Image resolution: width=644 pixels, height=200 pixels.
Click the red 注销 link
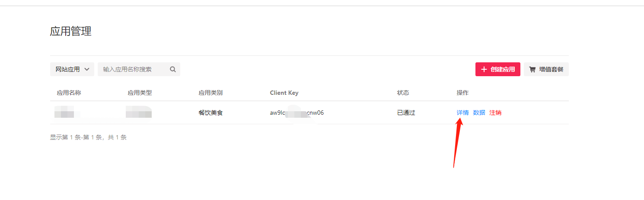click(495, 113)
